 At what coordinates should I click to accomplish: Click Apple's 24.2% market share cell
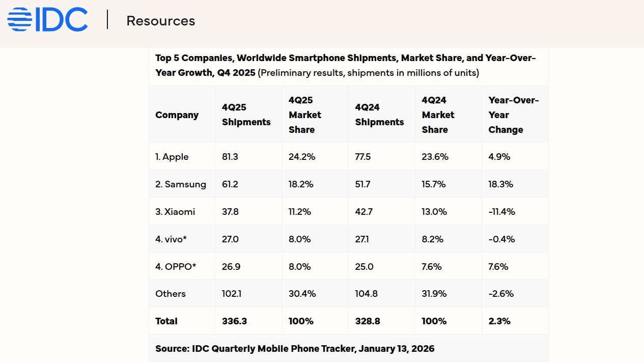[301, 157]
